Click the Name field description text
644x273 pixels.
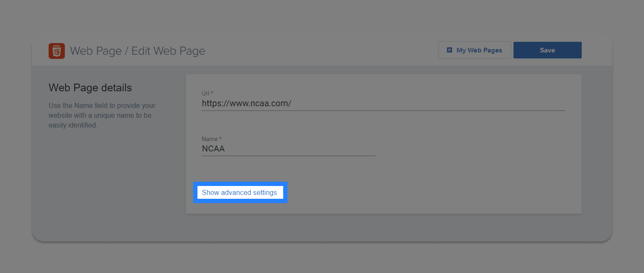(x=102, y=115)
